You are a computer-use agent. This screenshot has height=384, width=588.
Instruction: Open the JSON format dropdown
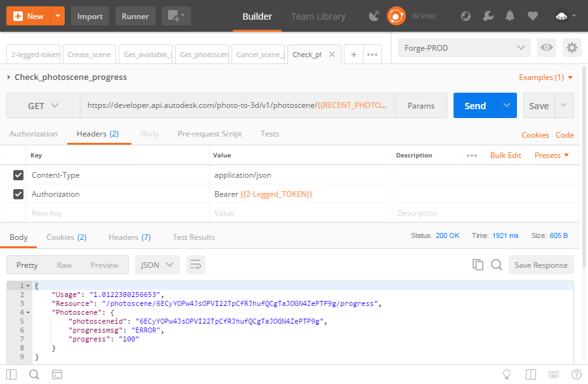(157, 265)
